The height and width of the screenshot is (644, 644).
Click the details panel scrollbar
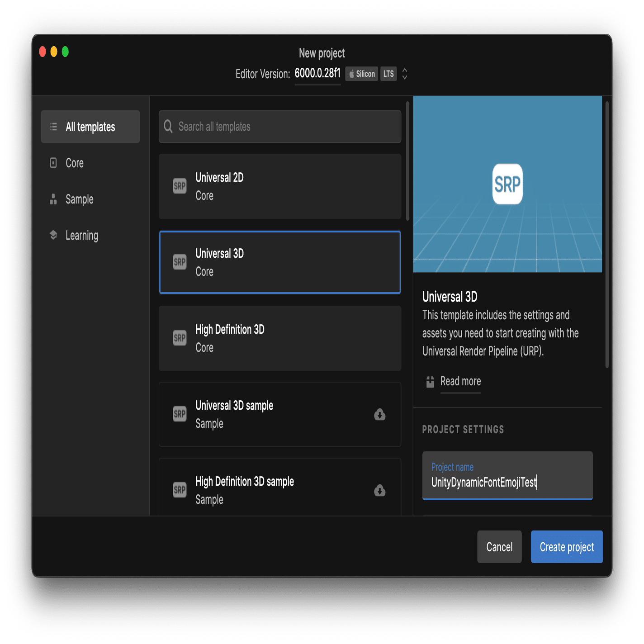607,234
